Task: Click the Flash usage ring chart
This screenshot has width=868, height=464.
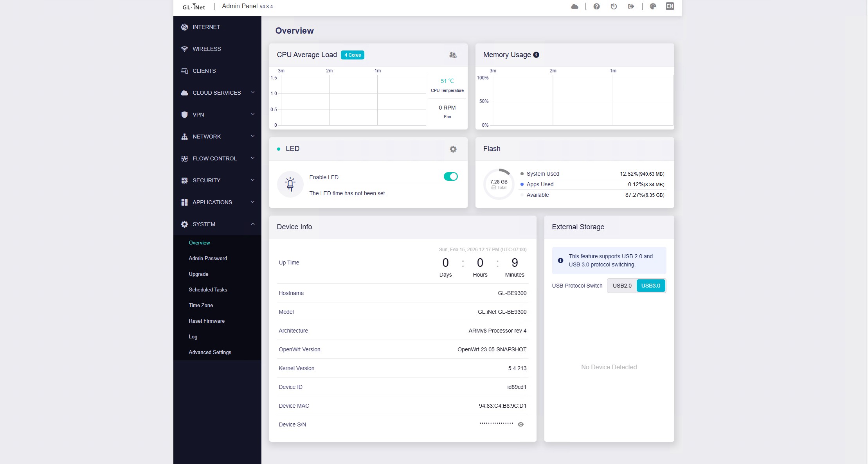Action: [x=499, y=184]
